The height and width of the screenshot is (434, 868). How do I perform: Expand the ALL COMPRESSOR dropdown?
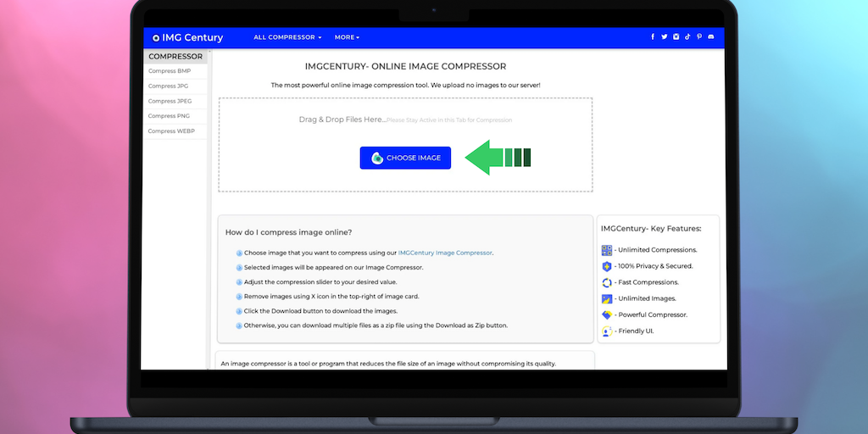tap(287, 37)
